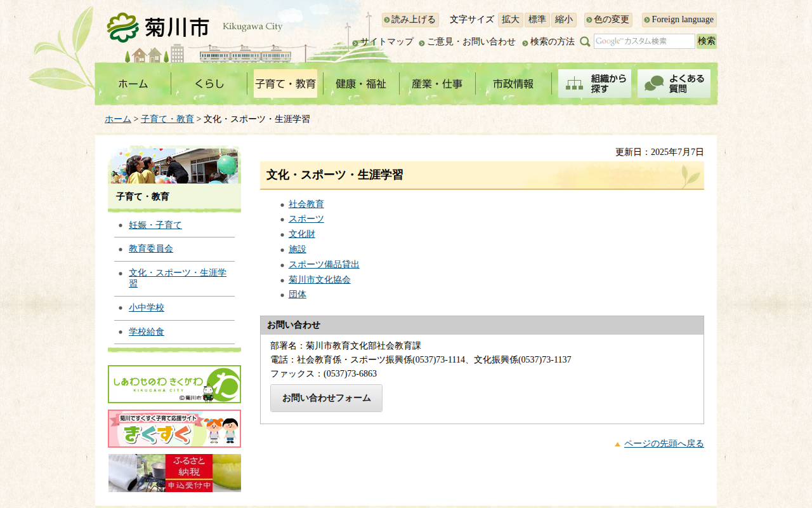Enlarge text size with 拡大
Screen dimensions: 812x508
[x=510, y=20]
